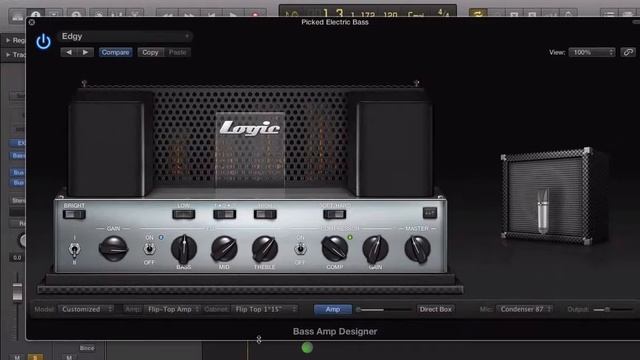The image size is (640, 360).
Task: Flip the I/II channel toggle switch
Action: pyautogui.click(x=74, y=249)
